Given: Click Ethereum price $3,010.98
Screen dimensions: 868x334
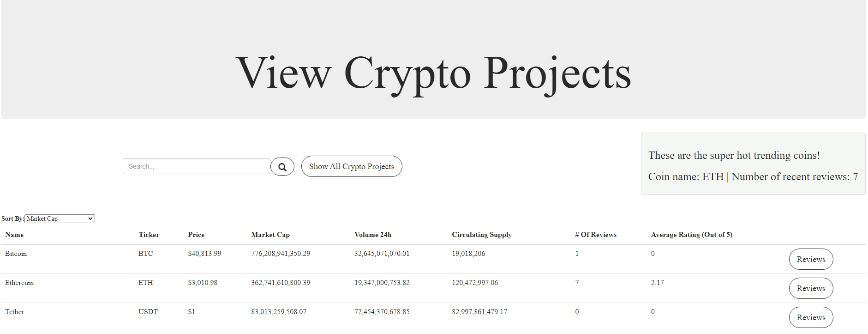Looking at the screenshot, I should pyautogui.click(x=203, y=283).
